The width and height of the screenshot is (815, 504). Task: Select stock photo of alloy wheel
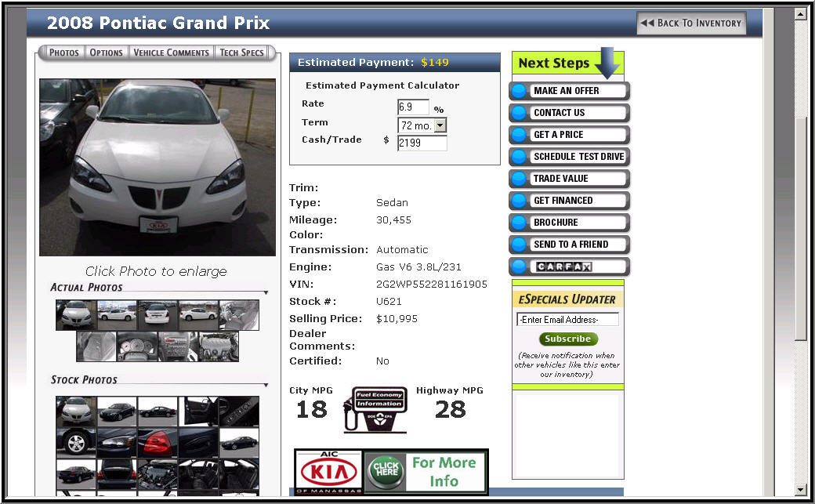[76, 443]
